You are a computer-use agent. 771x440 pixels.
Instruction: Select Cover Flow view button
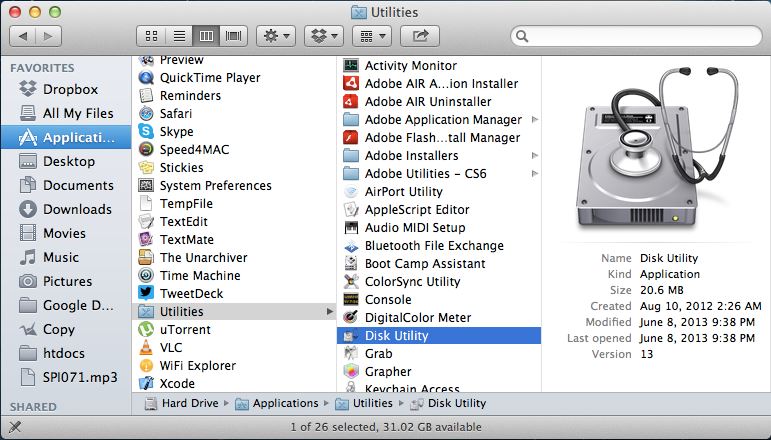(x=234, y=36)
